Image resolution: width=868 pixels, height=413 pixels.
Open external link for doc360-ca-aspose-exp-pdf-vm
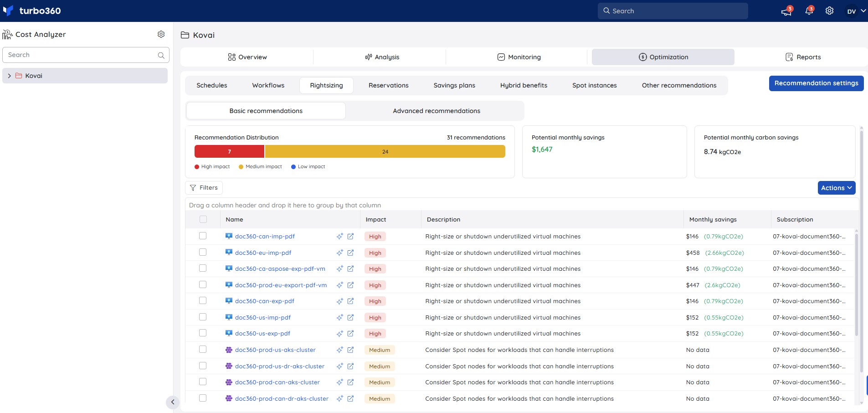(350, 268)
